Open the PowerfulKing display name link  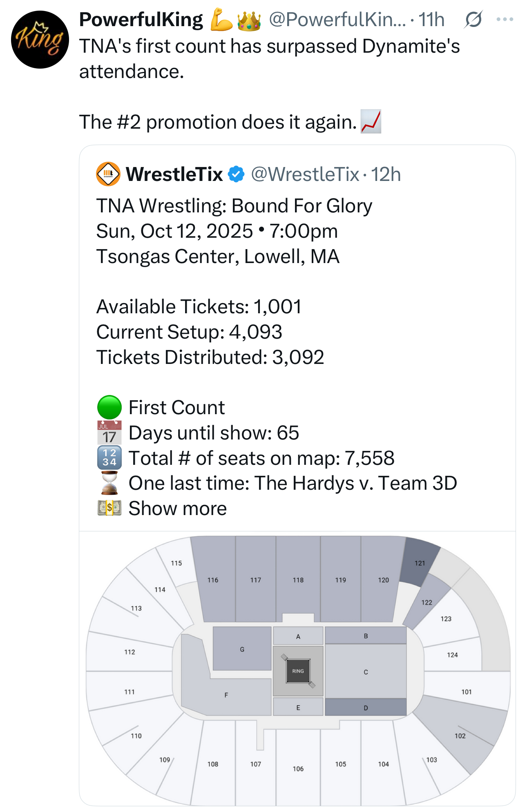click(x=141, y=20)
